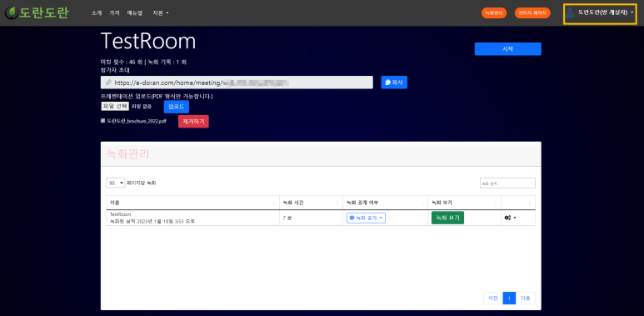This screenshot has width=644, height=316.
Task: Sort by 녹화 공개 여부 column header
Action: pos(385,203)
